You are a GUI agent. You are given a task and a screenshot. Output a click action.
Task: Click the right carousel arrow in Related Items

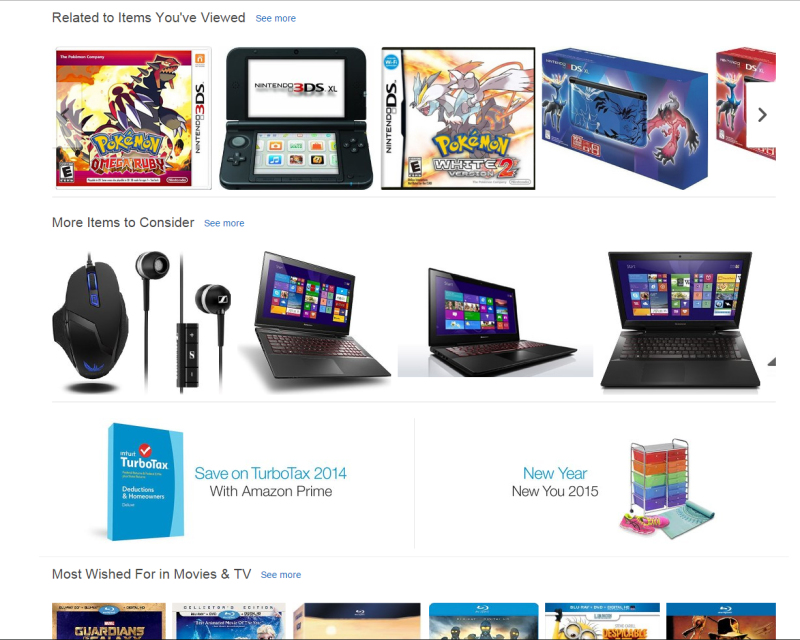[x=762, y=115]
